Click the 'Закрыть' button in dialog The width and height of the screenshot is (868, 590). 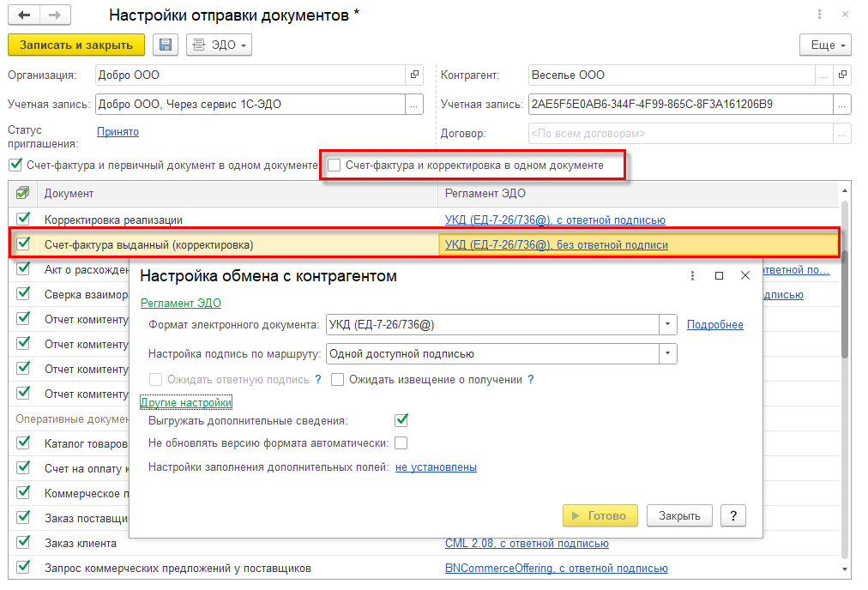point(679,515)
